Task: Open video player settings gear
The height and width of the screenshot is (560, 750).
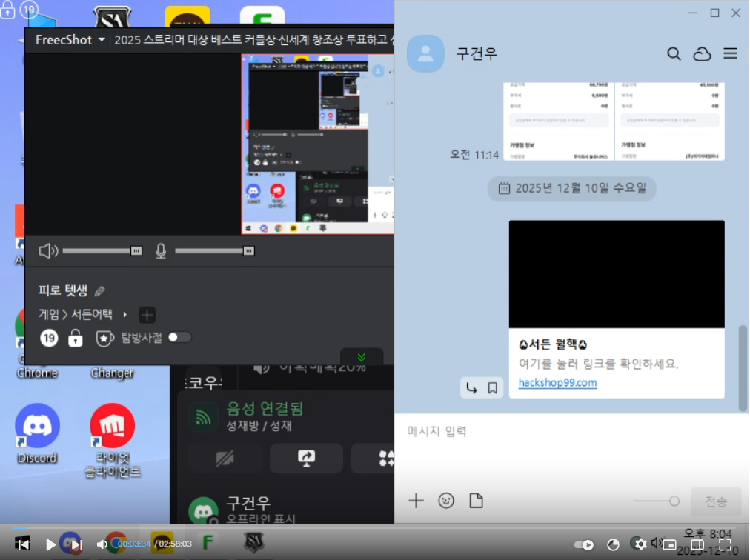Action: [641, 544]
